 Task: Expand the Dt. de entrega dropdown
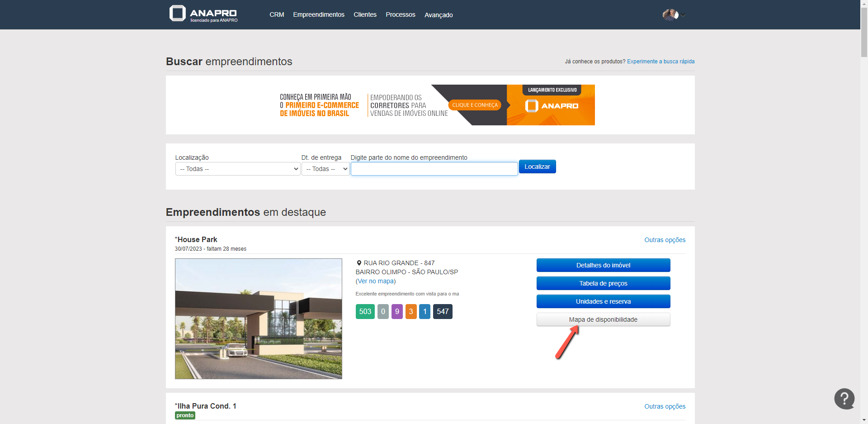click(x=325, y=169)
